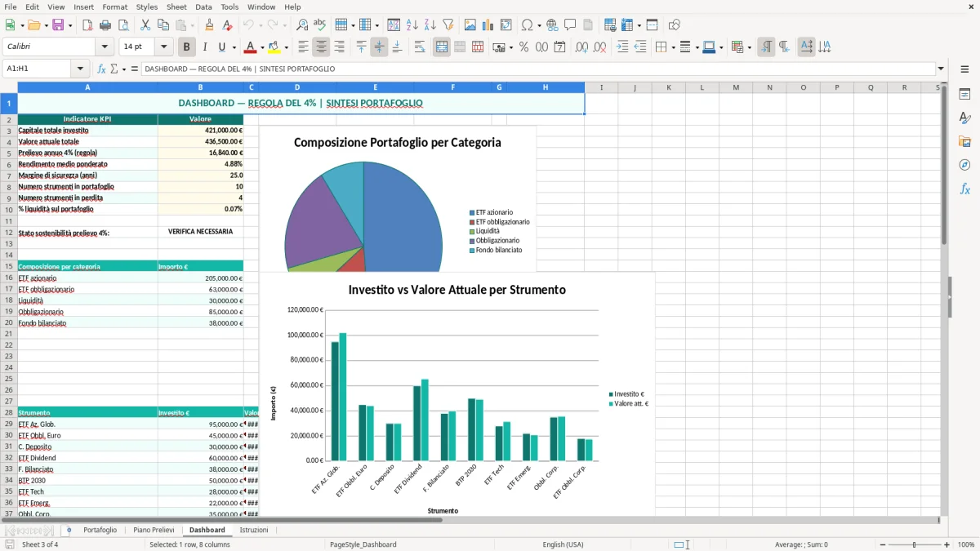Screen dimensions: 980x551
Task: Switch to the Istruzioni sheet tab
Action: [x=254, y=530]
